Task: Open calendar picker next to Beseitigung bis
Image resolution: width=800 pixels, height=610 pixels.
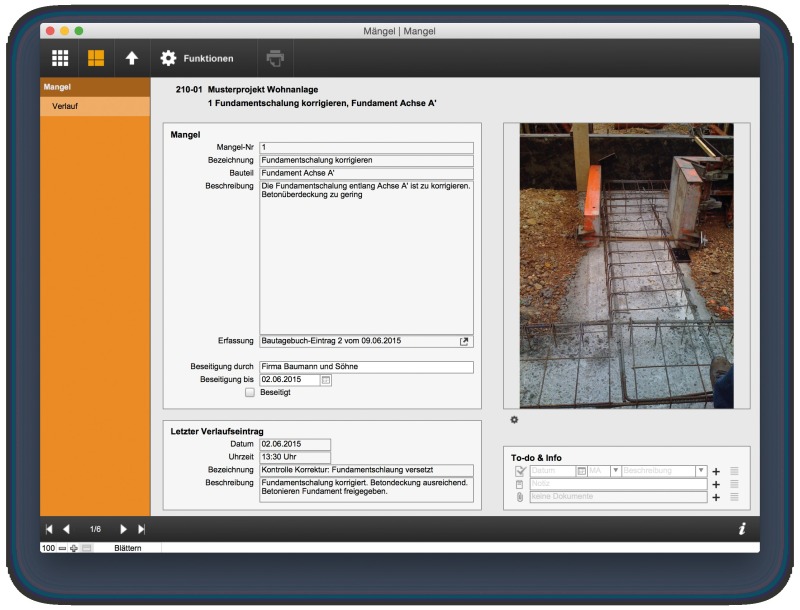Action: tap(326, 380)
